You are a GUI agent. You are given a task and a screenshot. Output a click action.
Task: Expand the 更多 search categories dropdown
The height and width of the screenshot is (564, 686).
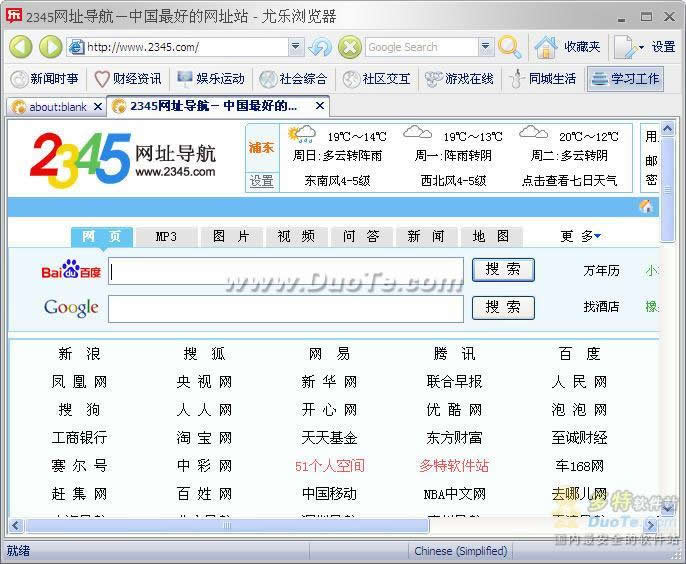581,236
